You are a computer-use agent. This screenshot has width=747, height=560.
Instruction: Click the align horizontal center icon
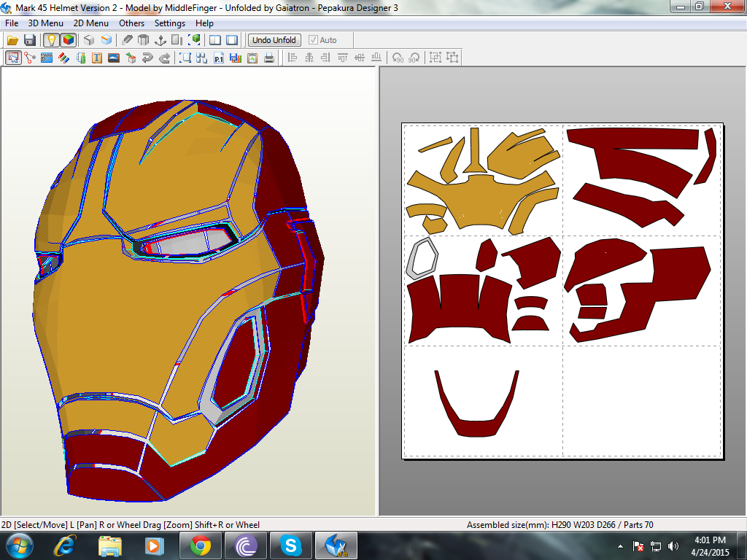click(309, 58)
